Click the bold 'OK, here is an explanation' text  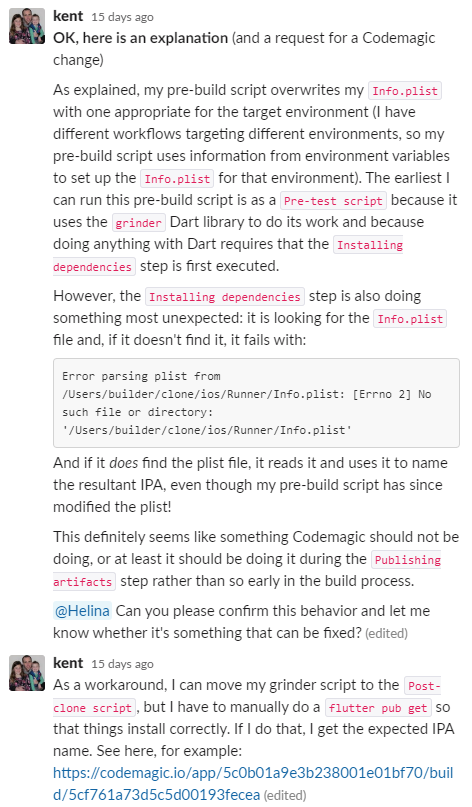141,38
